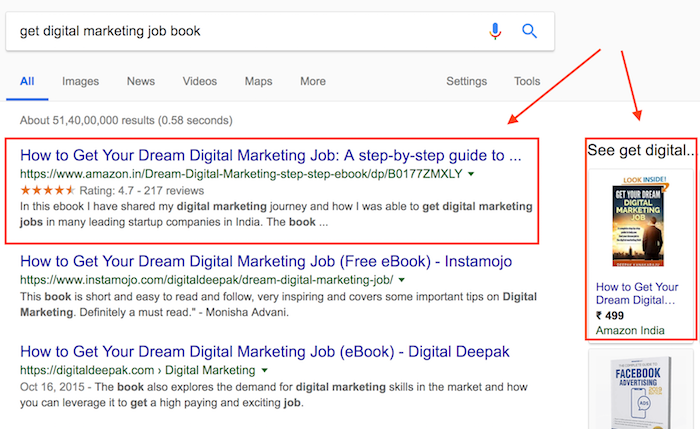700x429 pixels.
Task: Click the snippet starting 'In this ebook I have shared'
Action: tap(276, 214)
